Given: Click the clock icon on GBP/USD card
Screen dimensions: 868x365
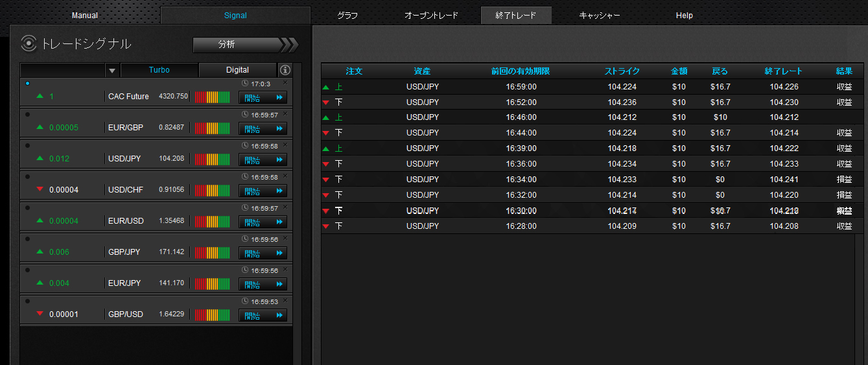Looking at the screenshot, I should 244,301.
